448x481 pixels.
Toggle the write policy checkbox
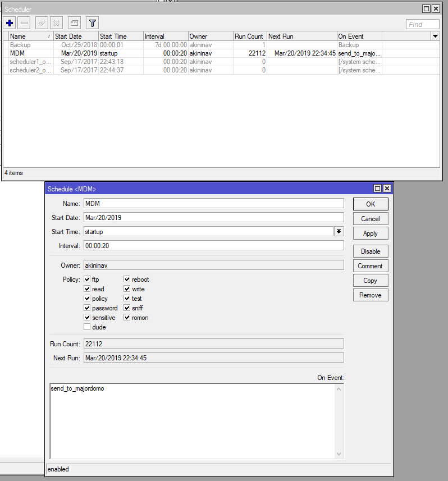click(127, 288)
